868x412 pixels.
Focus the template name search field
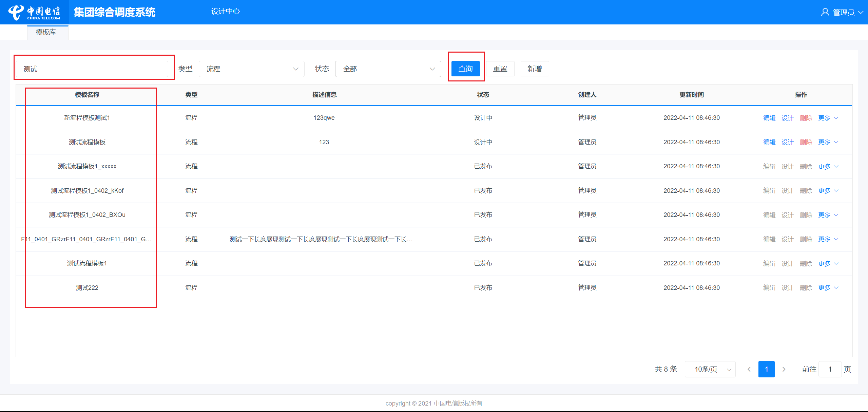point(92,69)
